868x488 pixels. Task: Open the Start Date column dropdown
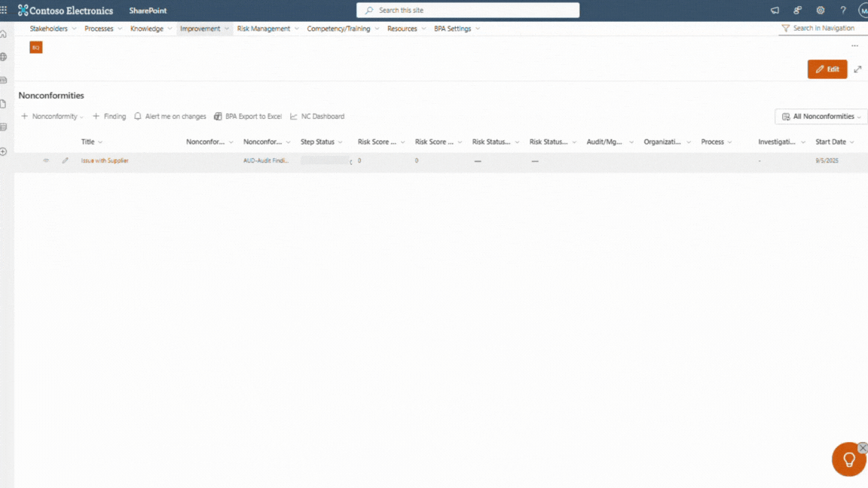[835, 142]
